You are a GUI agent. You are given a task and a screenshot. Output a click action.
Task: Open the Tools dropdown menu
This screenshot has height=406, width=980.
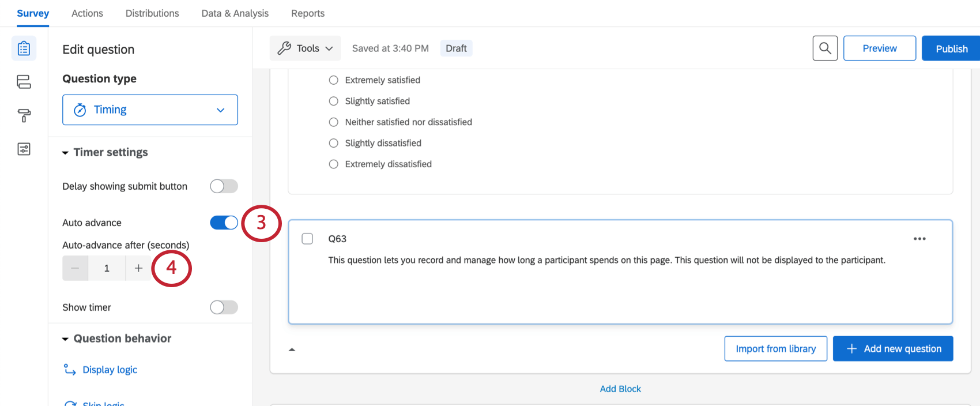[x=305, y=48]
